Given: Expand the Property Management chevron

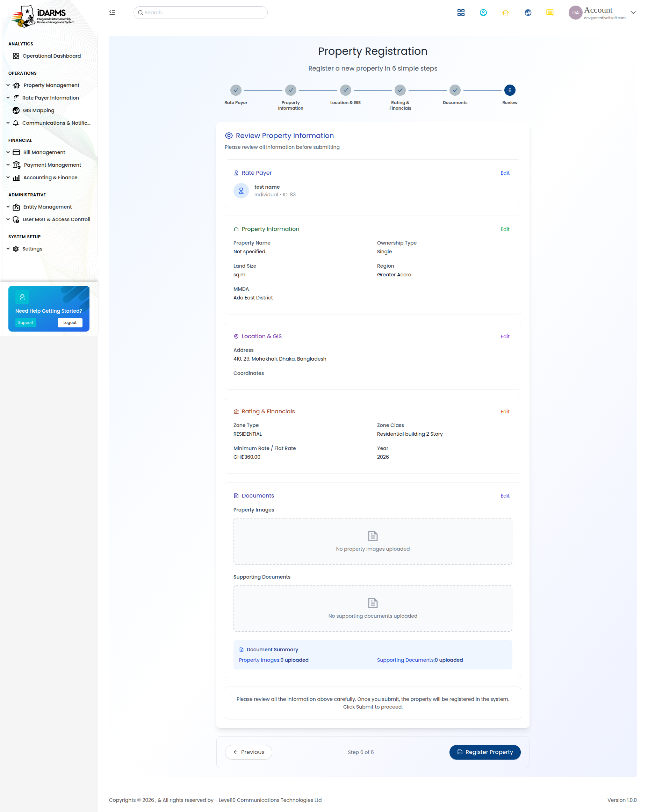Looking at the screenshot, I should tap(8, 85).
